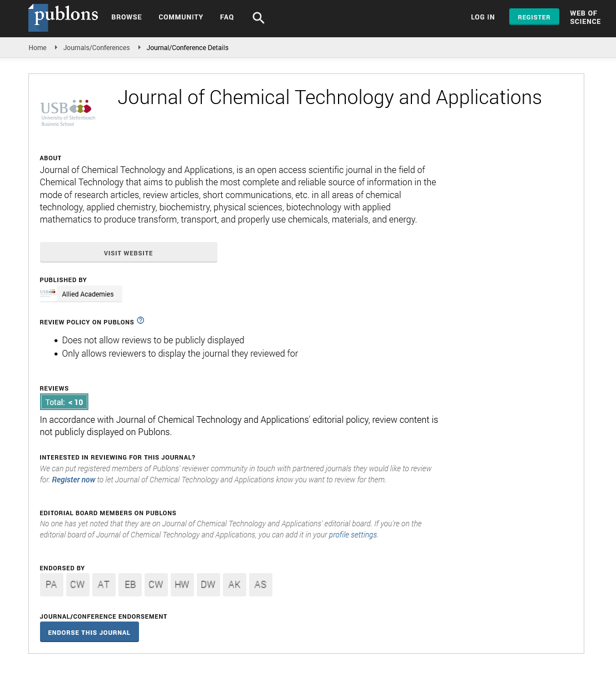Click the EB endorser avatar
The height and width of the screenshot is (676, 616).
[130, 585]
